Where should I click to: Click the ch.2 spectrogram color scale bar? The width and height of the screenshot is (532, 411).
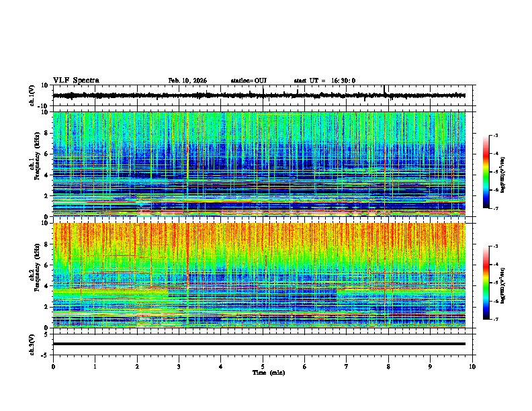pyautogui.click(x=486, y=283)
